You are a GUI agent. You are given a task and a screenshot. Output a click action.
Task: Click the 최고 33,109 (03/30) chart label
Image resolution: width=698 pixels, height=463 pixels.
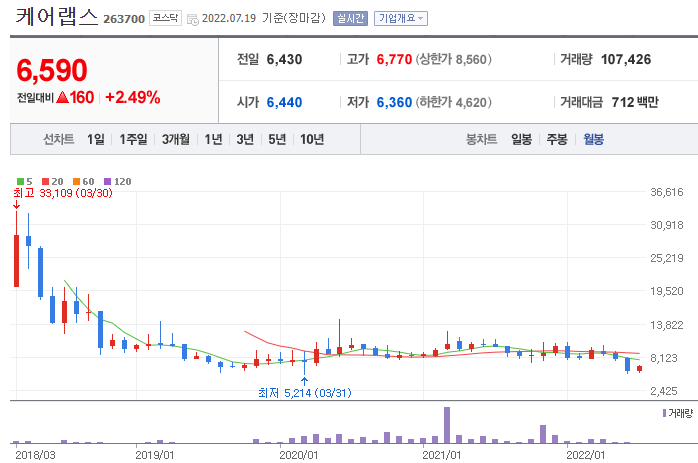click(63, 193)
